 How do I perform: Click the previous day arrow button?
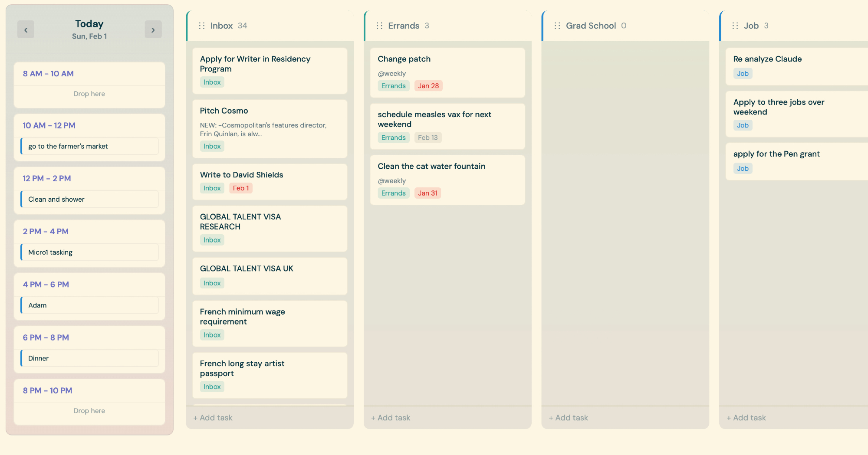pyautogui.click(x=26, y=30)
